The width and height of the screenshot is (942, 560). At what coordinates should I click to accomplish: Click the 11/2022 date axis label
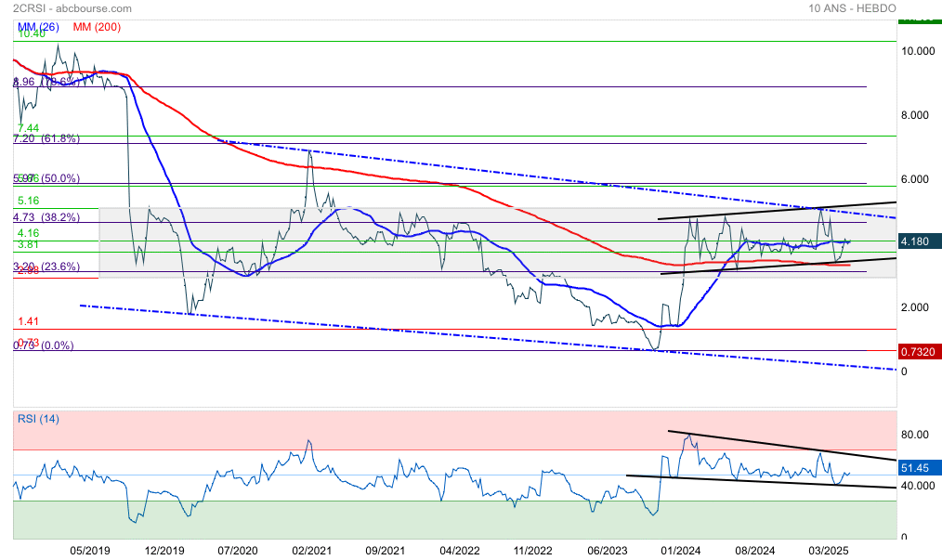tap(533, 551)
